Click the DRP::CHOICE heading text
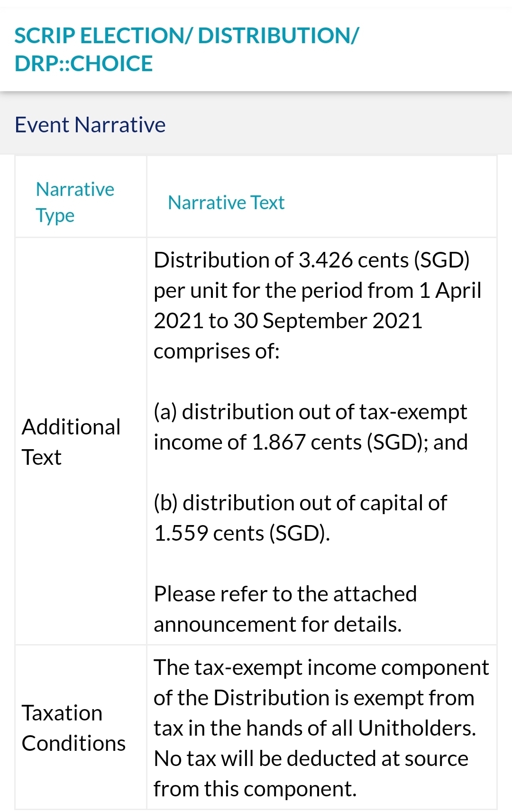Image resolution: width=512 pixels, height=812 pixels. [83, 64]
